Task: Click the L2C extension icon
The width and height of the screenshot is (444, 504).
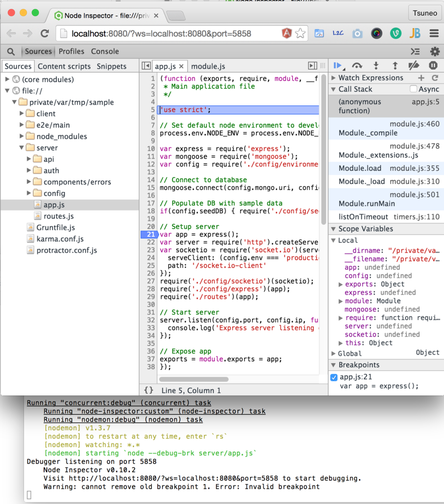Action: pos(338,33)
